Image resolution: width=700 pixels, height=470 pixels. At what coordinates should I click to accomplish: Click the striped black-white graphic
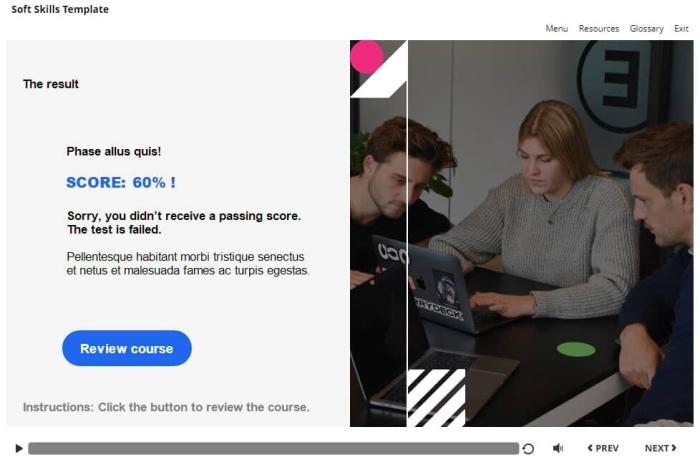tap(436, 397)
